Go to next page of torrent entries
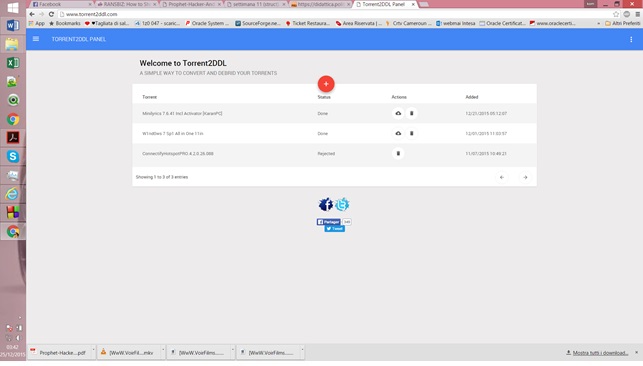 tap(525, 177)
